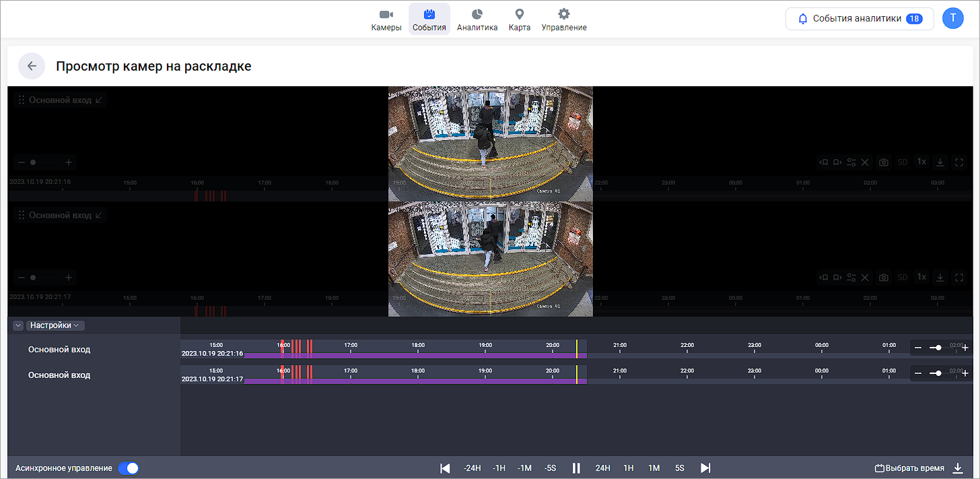Toggle Асинхронное управление switch
Screen dimensions: 980x479
[x=128, y=468]
